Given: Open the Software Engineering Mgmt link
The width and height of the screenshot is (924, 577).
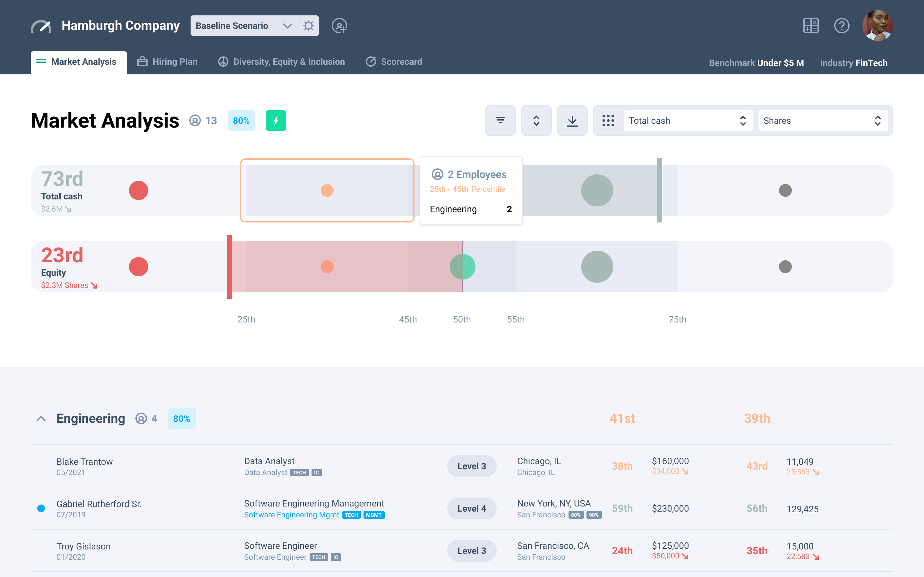Looking at the screenshot, I should point(291,514).
